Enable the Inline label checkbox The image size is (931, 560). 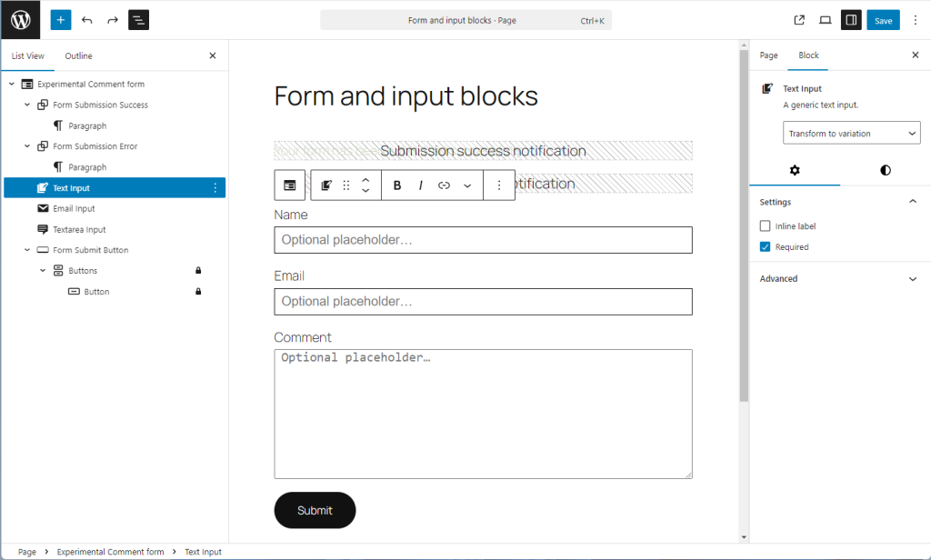click(x=765, y=225)
